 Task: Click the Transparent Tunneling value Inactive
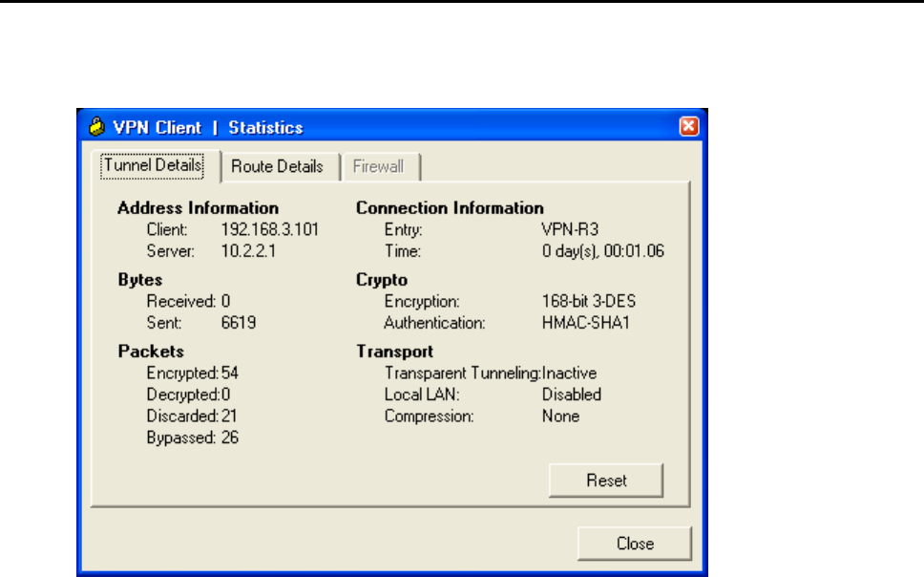click(x=569, y=374)
